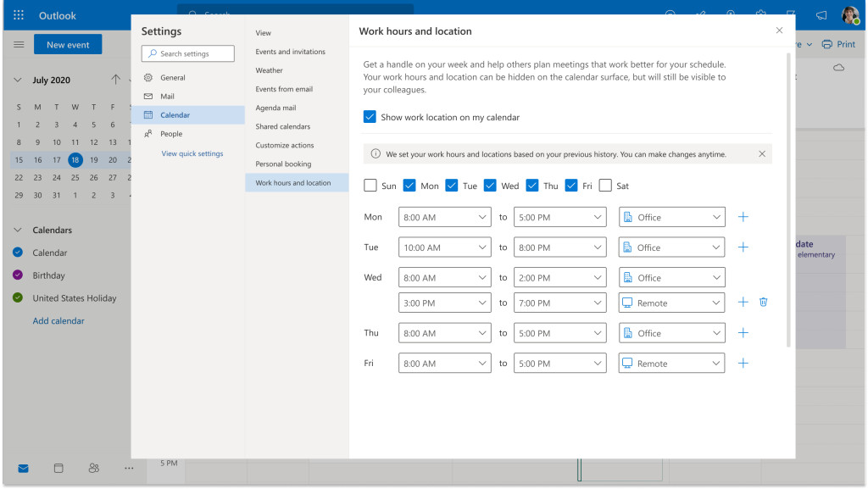Enable Saturday as a work day
Screen dimensions: 868x489
pos(604,185)
